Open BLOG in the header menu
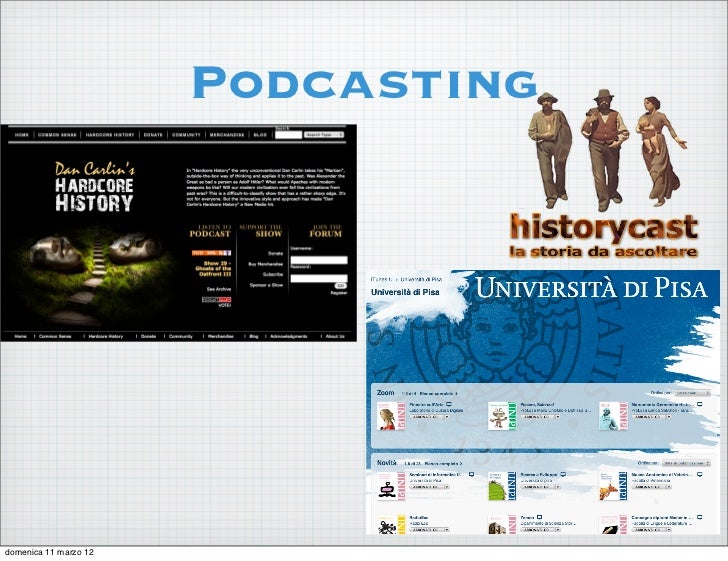 pyautogui.click(x=260, y=135)
